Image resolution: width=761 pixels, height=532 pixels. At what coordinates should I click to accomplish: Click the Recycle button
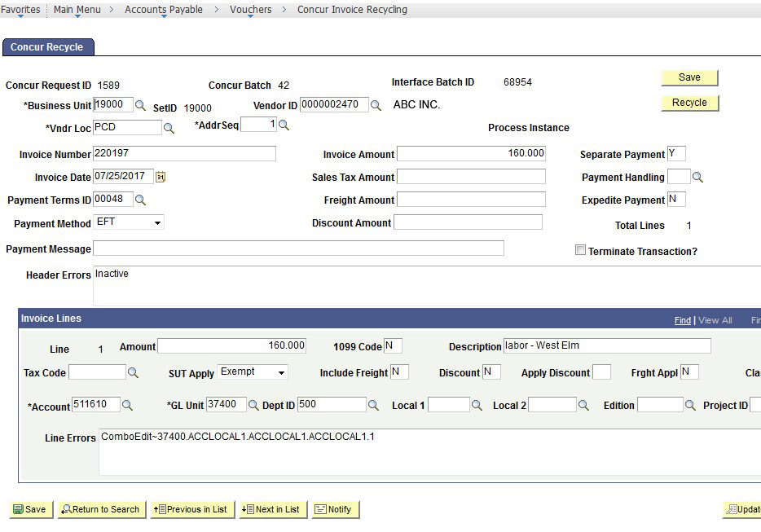(x=689, y=103)
